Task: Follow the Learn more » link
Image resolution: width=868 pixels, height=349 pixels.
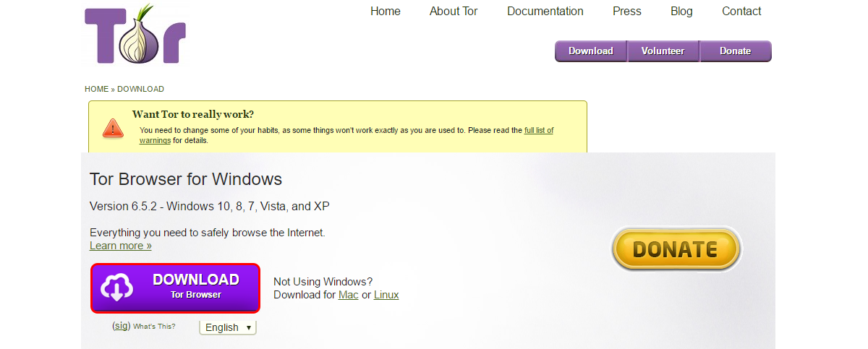Action: [120, 246]
